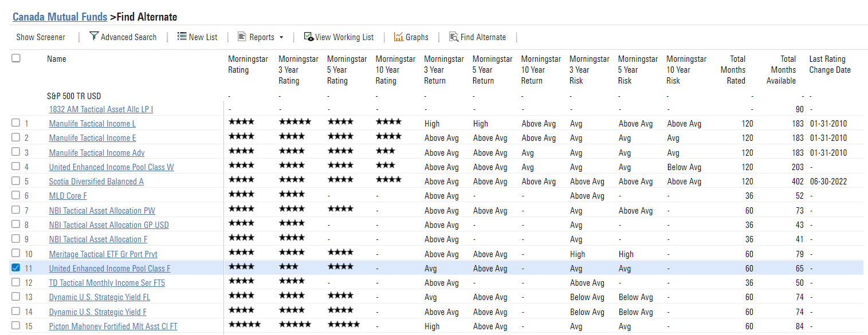This screenshot has height=335, width=868.
Task: Click Show Screener in the toolbar
Action: pos(41,37)
